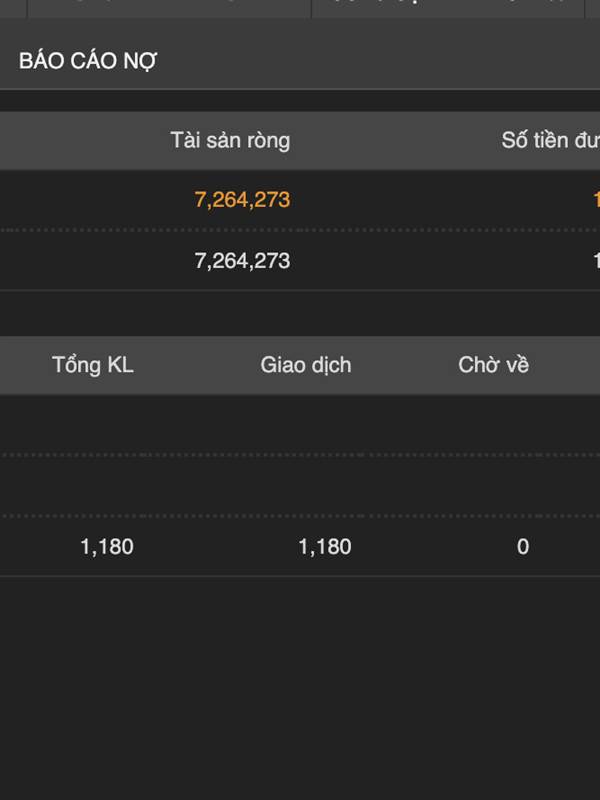Sort by Tài sản ròng column header
This screenshot has height=800, width=600.
tap(230, 140)
